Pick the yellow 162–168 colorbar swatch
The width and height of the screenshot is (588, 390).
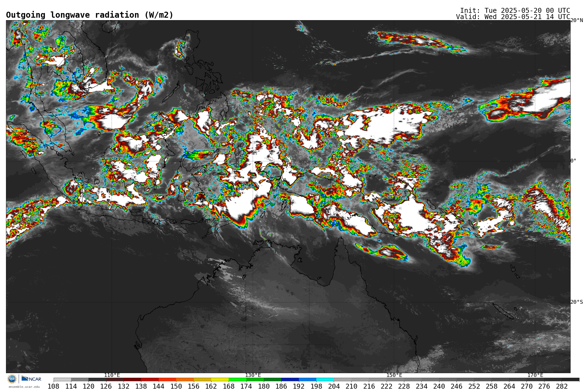click(x=220, y=379)
